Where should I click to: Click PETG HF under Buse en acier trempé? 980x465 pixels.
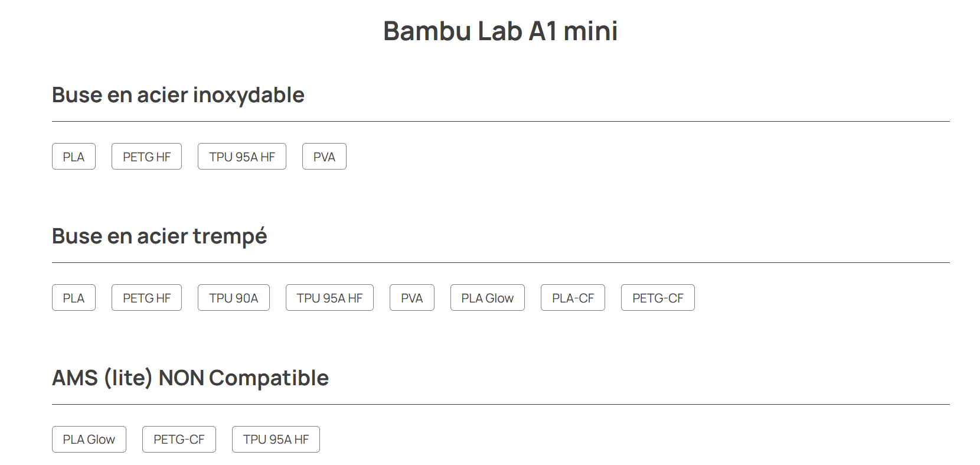coord(146,298)
